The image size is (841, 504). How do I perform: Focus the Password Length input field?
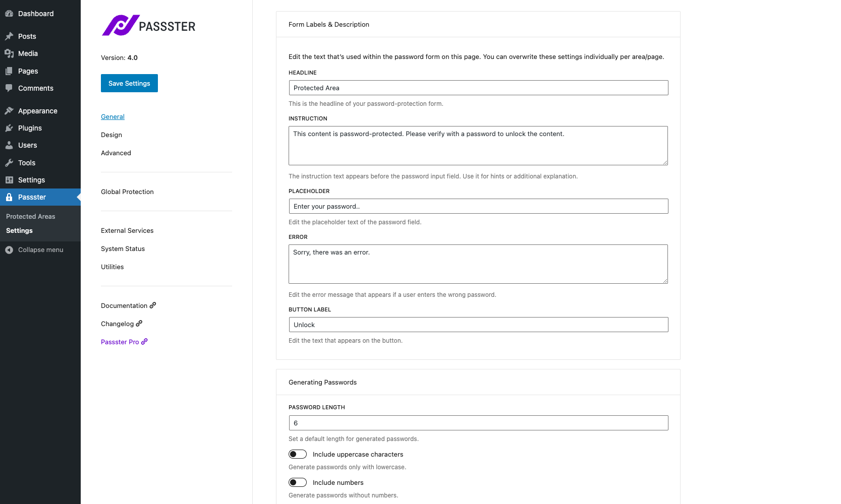pos(478,423)
